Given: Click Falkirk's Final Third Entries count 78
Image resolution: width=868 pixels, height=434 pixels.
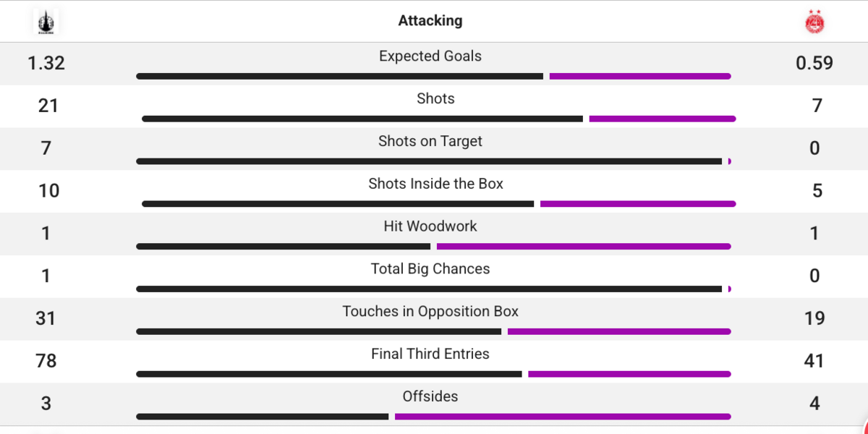Looking at the screenshot, I should pos(46,361).
